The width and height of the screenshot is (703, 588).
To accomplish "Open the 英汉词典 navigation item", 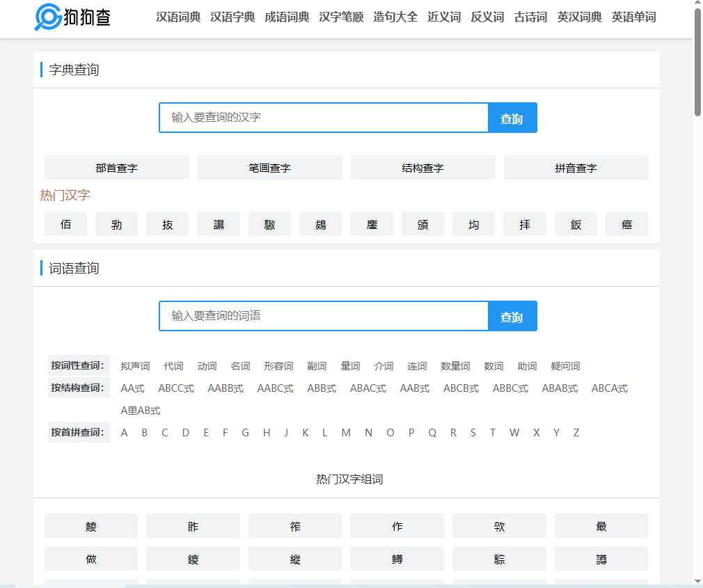I will click(579, 17).
